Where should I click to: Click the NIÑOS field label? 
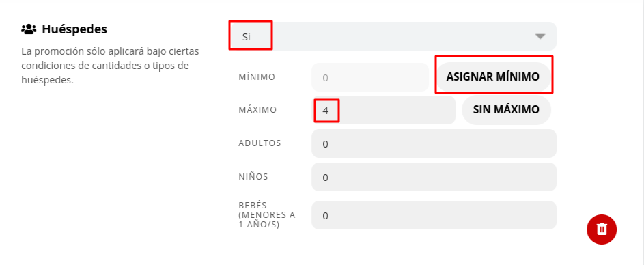click(x=253, y=176)
